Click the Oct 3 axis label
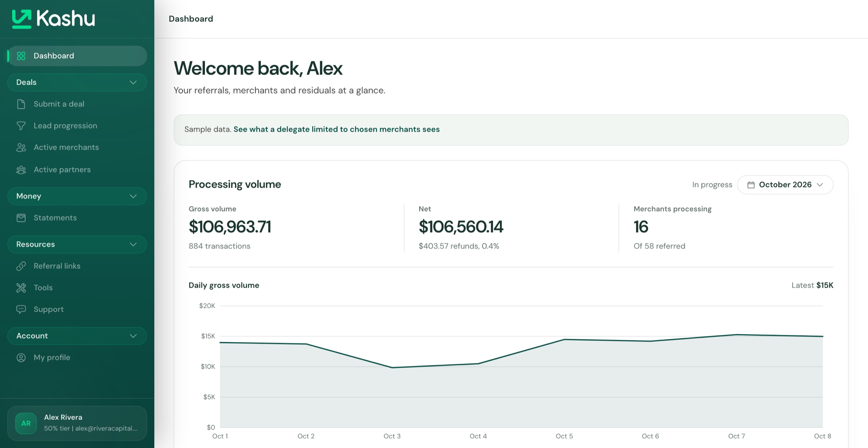 pyautogui.click(x=392, y=436)
